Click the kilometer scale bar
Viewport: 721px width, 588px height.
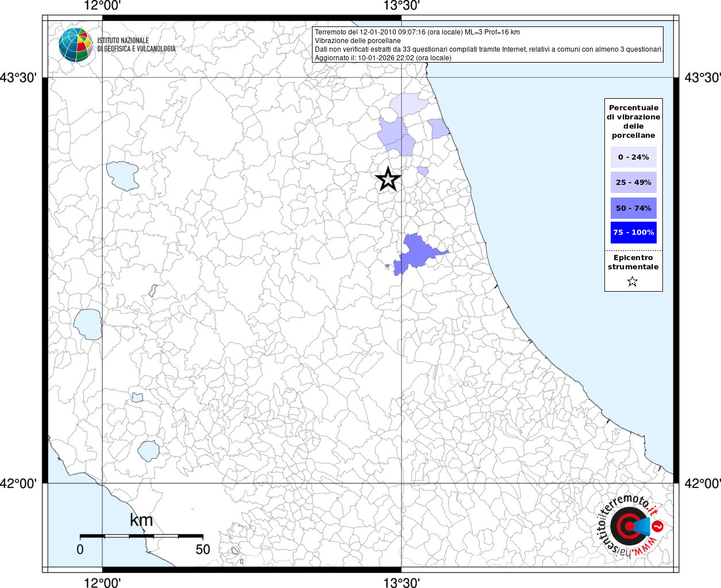[x=141, y=536]
